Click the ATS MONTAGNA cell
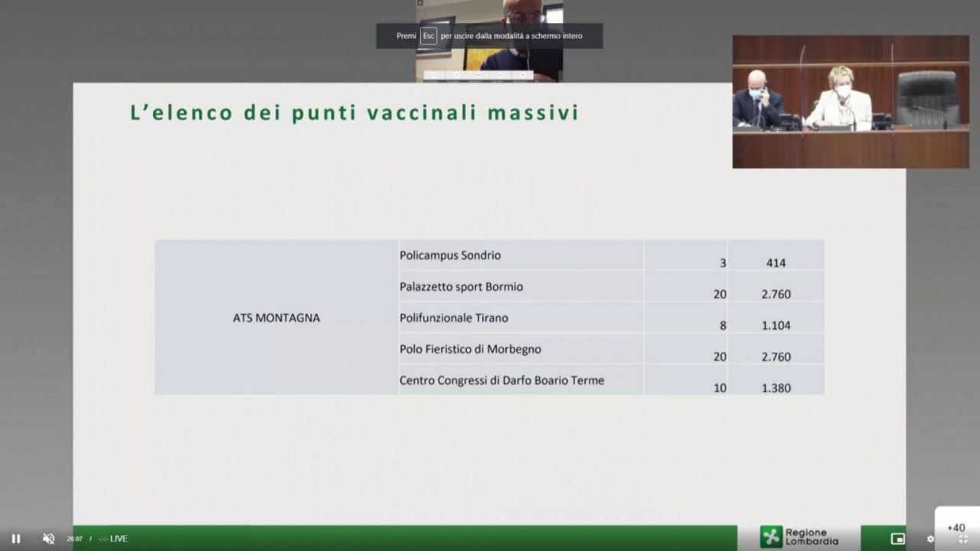Screen dimensions: 980x551 (276, 318)
